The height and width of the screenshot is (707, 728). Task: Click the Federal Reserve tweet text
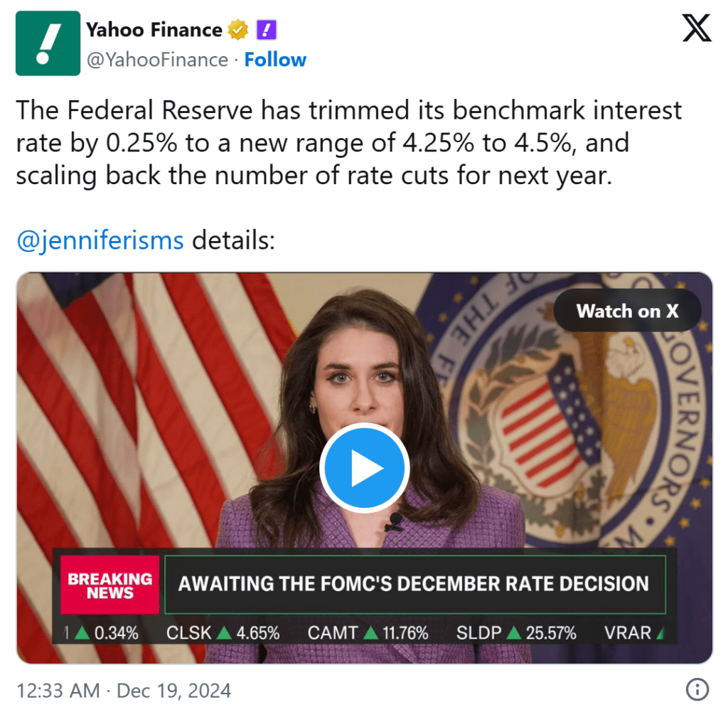click(x=348, y=143)
